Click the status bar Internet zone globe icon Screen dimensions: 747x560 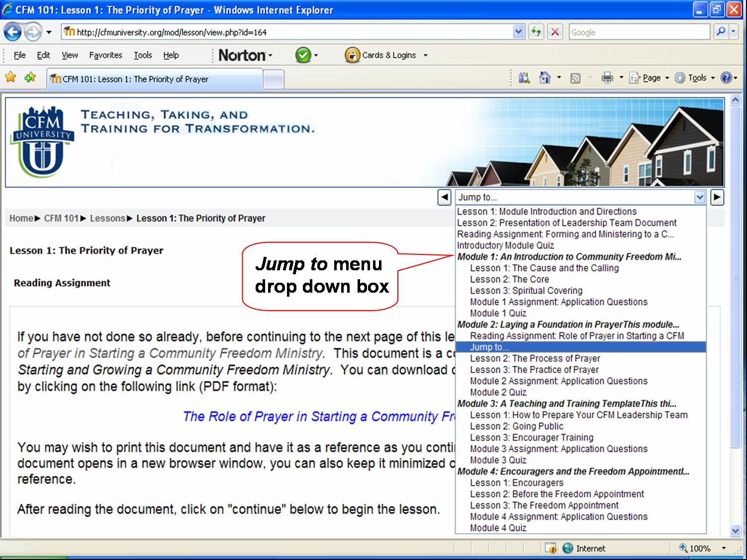[567, 548]
